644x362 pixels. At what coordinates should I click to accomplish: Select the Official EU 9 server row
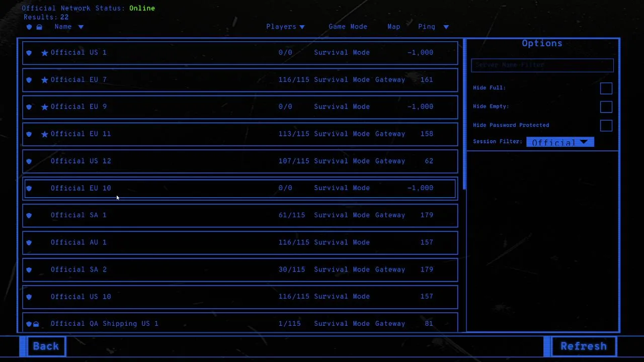(x=240, y=107)
